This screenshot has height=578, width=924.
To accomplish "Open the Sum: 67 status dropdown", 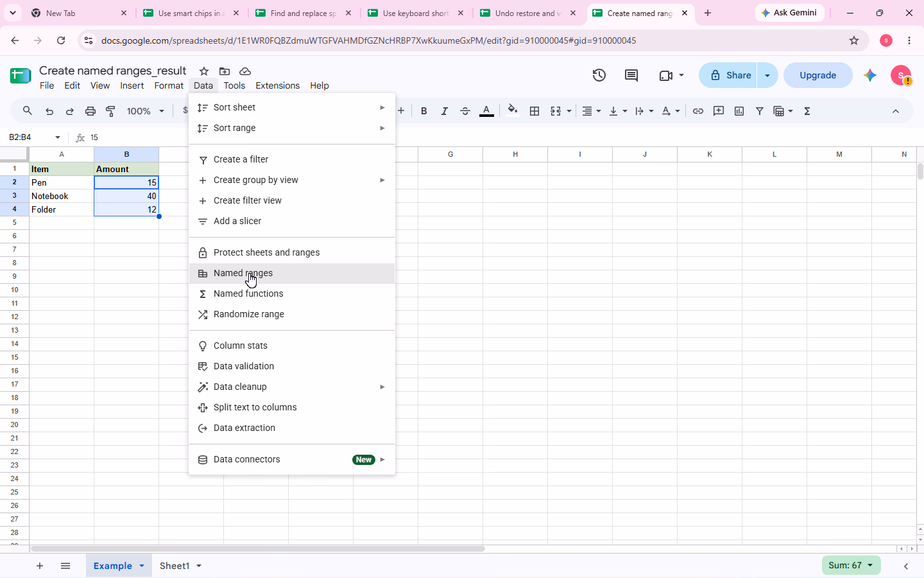I will pos(851,566).
